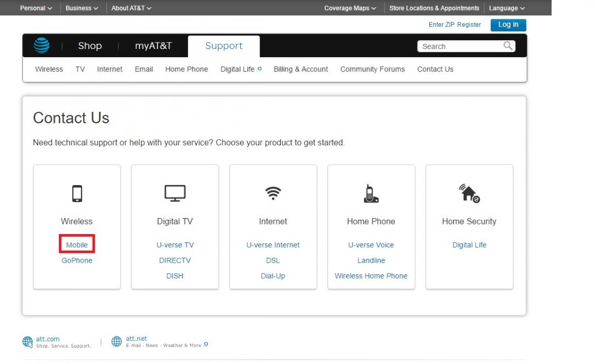595x364 pixels.
Task: Expand the Personal dropdown menu
Action: pyautogui.click(x=36, y=8)
